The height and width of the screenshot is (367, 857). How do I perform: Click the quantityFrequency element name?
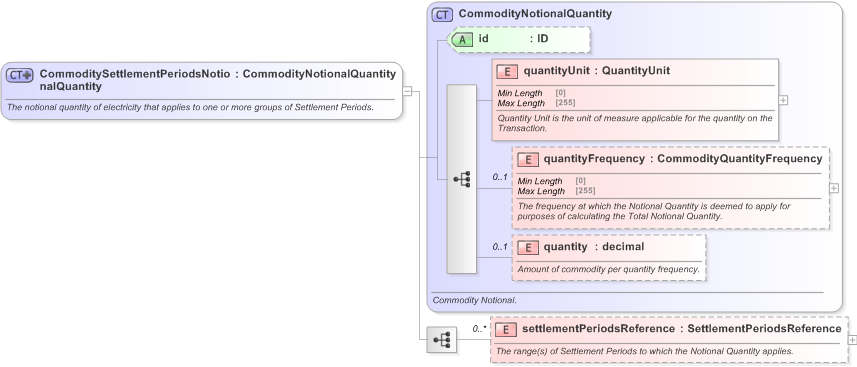594,159
